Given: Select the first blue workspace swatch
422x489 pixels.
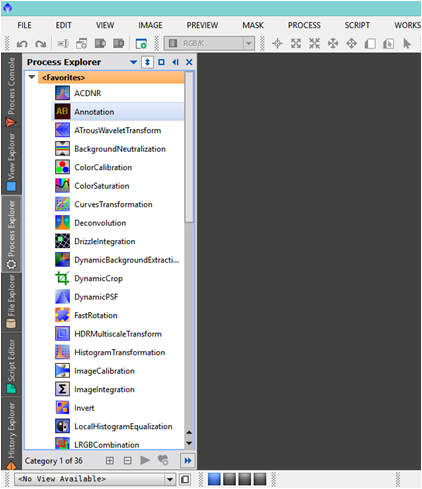Looking at the screenshot, I should pos(214,479).
